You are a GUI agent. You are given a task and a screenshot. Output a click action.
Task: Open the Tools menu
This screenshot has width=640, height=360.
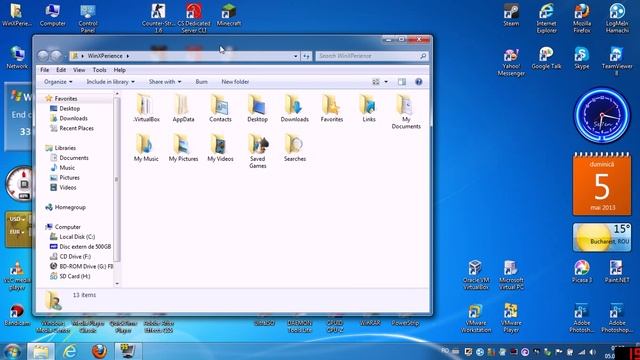99,70
